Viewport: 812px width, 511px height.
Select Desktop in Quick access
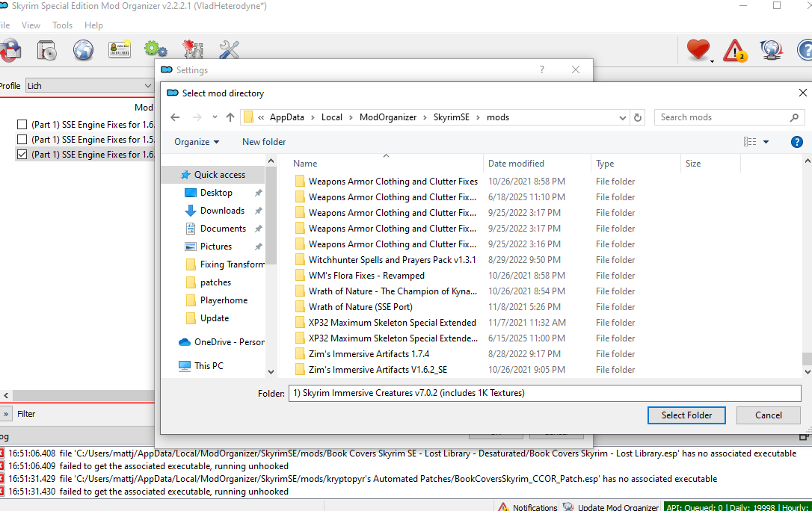[217, 193]
